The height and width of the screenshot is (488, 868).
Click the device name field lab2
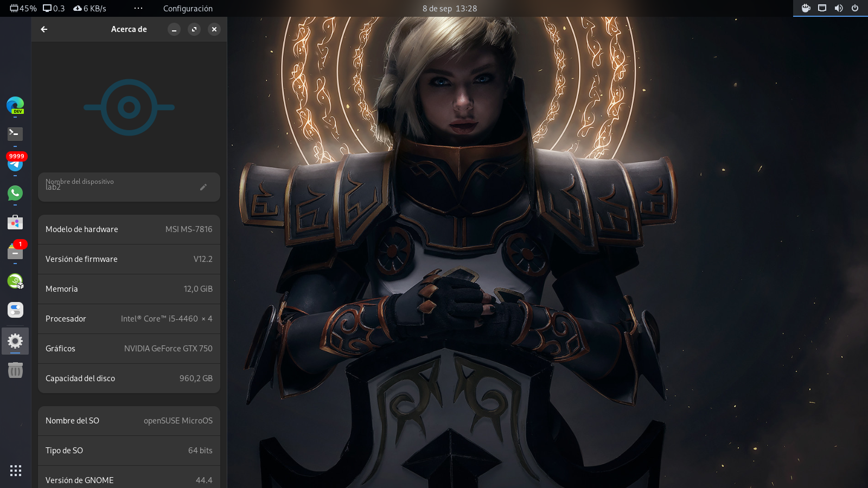click(129, 187)
